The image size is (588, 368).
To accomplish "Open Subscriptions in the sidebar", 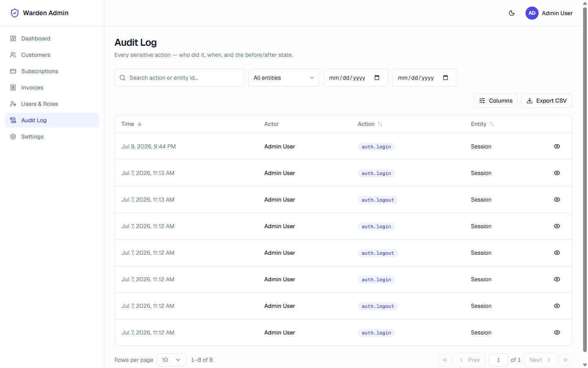I will tap(52, 71).
